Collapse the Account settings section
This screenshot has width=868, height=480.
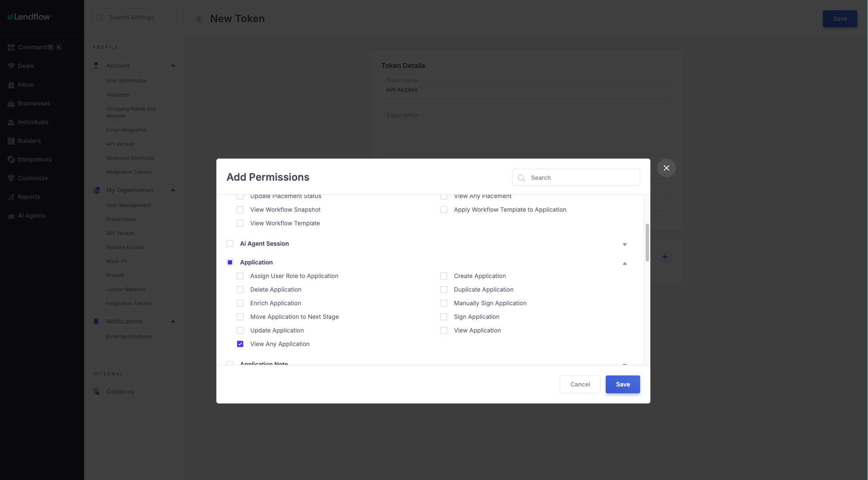coord(173,65)
